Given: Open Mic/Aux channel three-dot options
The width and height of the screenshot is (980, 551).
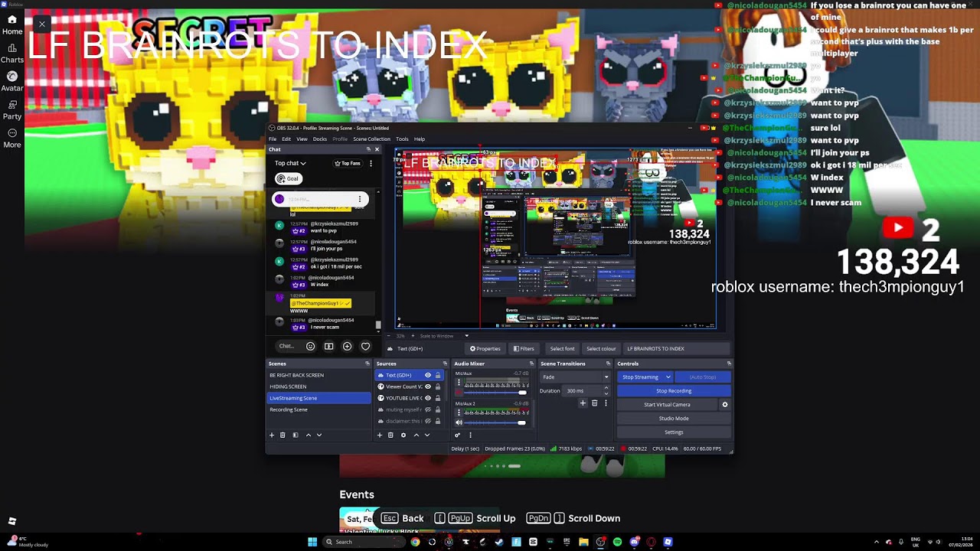Looking at the screenshot, I should click(459, 383).
